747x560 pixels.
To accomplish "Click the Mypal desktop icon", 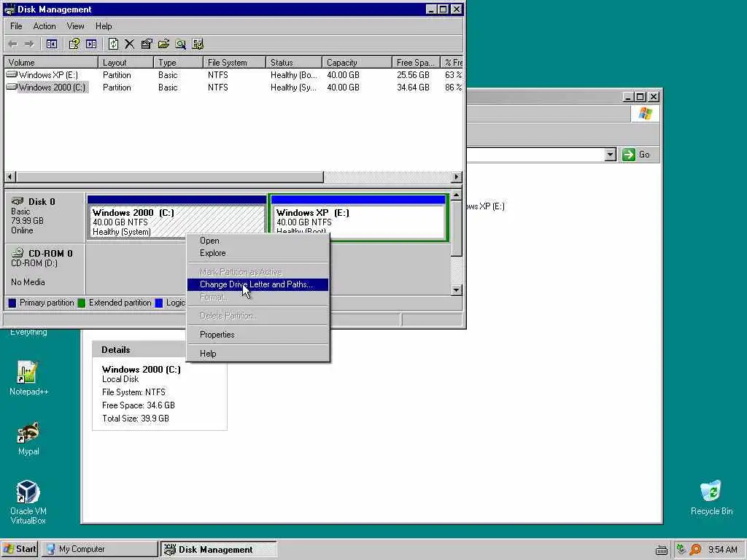I will pyautogui.click(x=28, y=432).
